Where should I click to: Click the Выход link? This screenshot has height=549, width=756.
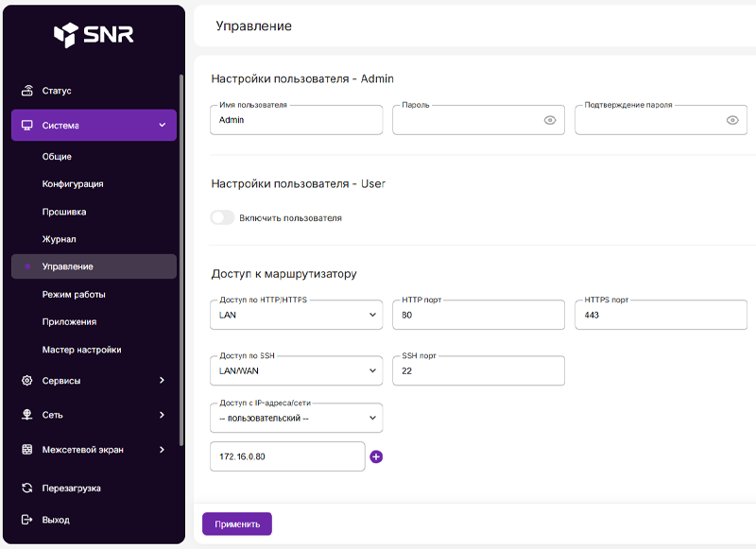coord(56,520)
